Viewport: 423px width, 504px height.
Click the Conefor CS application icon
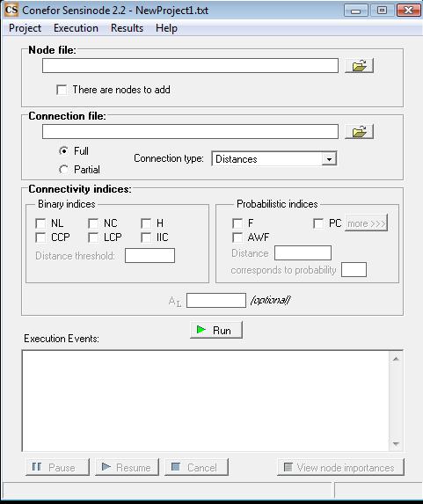point(11,10)
